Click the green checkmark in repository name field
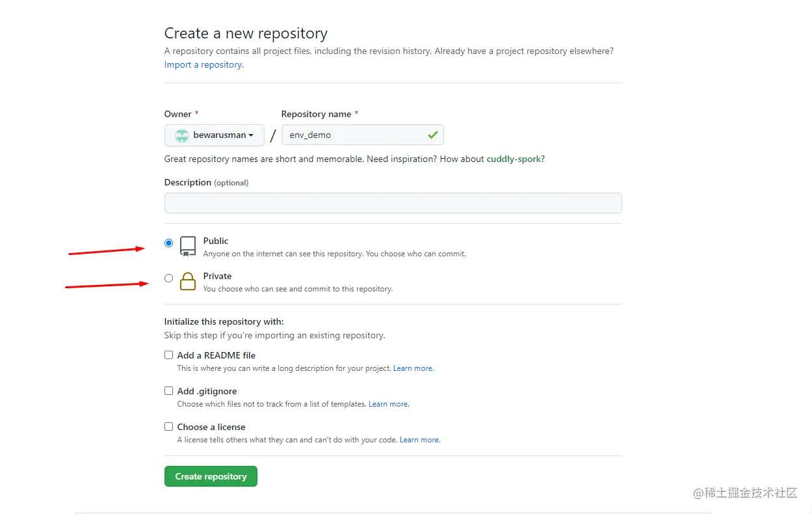Image resolution: width=812 pixels, height=514 pixels. pos(433,135)
